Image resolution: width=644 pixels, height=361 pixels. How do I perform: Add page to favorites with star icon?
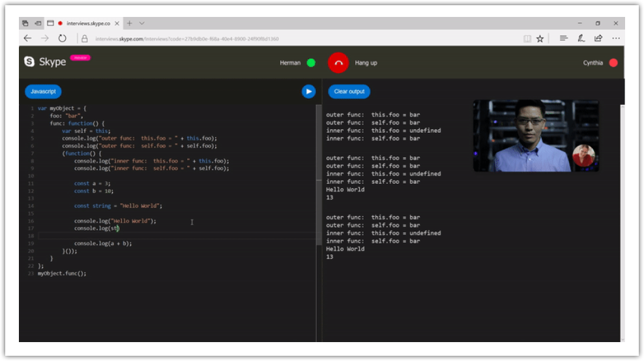pos(540,38)
